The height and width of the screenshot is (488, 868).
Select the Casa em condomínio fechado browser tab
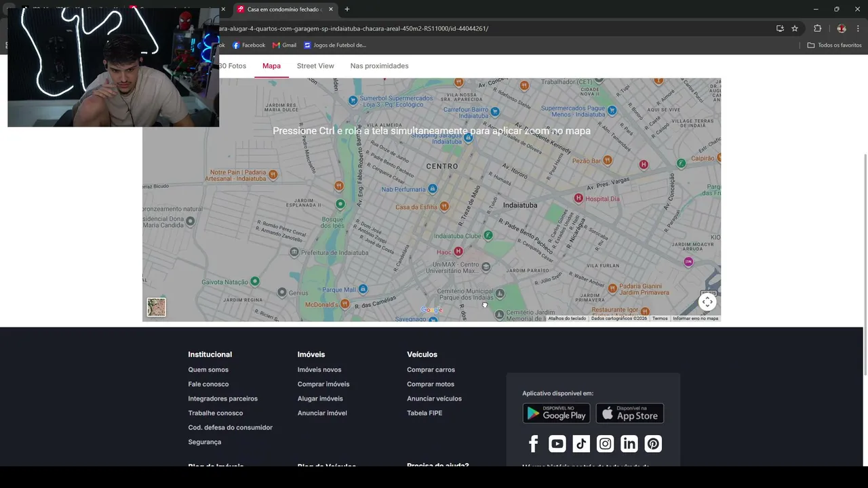(x=283, y=9)
